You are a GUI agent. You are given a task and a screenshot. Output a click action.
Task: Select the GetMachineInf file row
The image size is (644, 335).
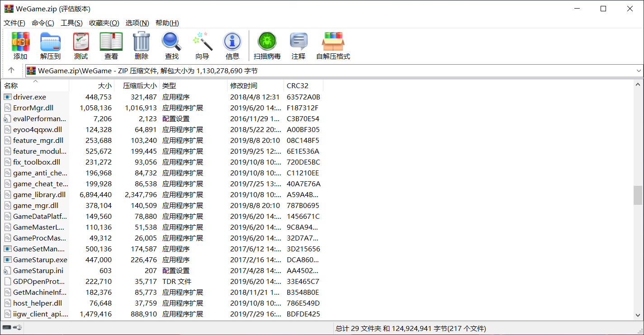(x=162, y=292)
